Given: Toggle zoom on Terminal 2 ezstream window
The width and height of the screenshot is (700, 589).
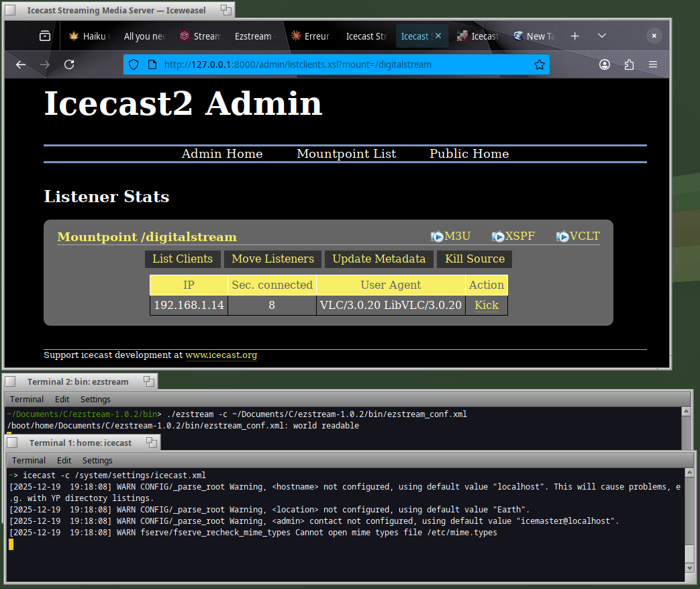Looking at the screenshot, I should coord(148,381).
